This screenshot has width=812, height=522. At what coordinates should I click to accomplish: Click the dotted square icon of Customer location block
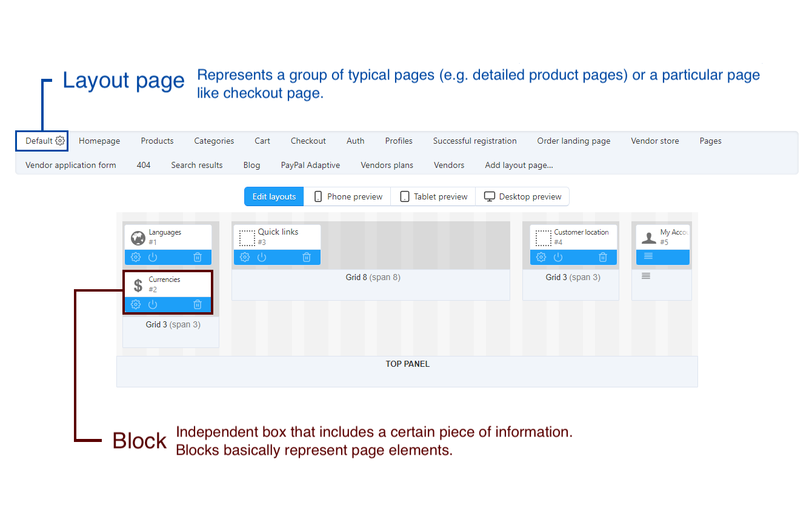click(544, 238)
